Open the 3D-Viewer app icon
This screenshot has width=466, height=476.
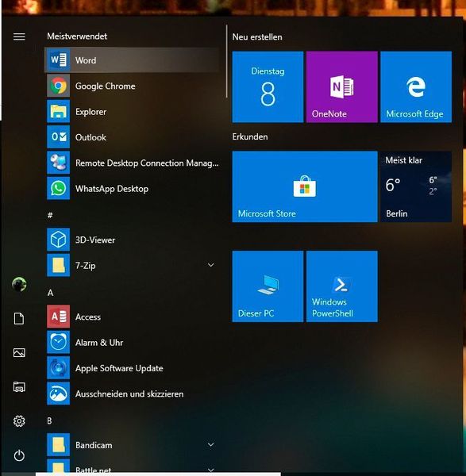coord(58,240)
